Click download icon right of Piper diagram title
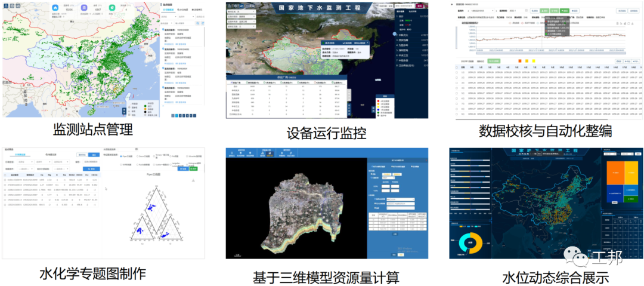Image resolution: width=644 pixels, height=286 pixels. [x=193, y=181]
